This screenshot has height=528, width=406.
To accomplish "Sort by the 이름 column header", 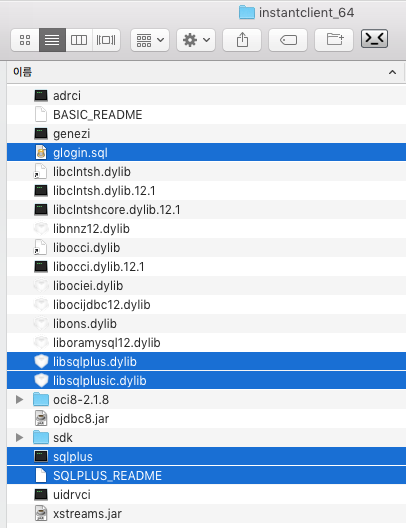I will pyautogui.click(x=23, y=72).
